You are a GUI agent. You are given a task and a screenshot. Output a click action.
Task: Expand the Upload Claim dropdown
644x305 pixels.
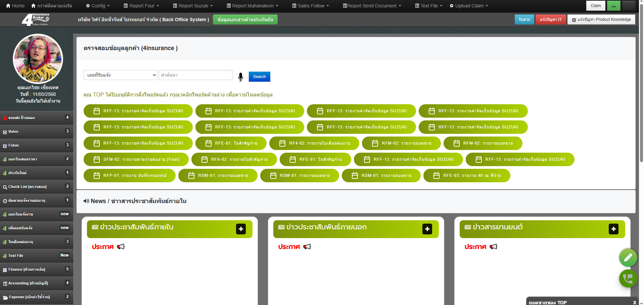469,6
